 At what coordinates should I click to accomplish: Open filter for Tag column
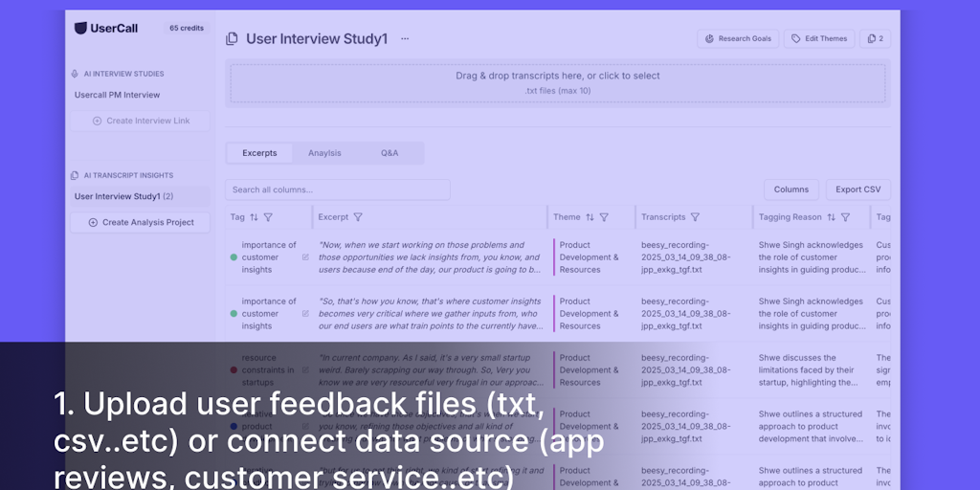coord(268,217)
